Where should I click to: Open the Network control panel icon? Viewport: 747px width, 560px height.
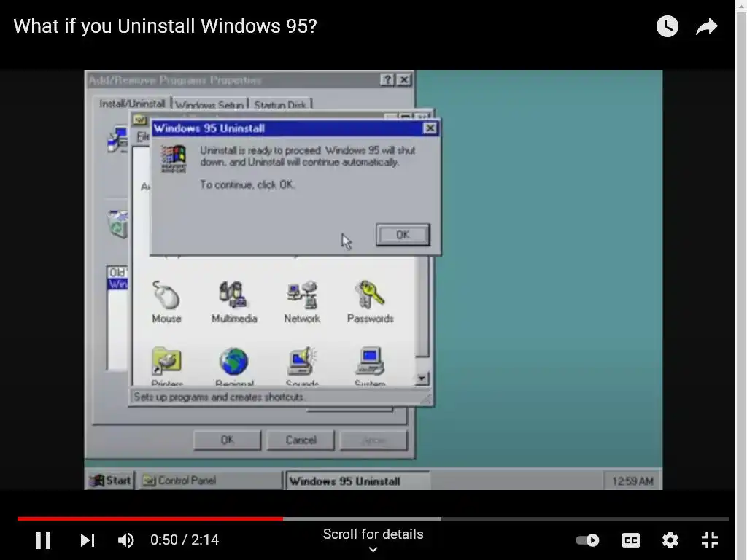(x=302, y=301)
